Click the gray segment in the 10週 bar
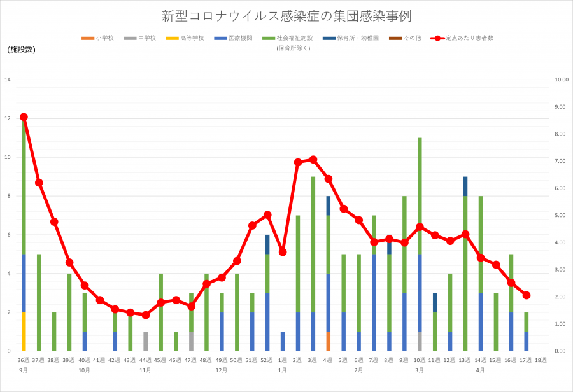The height and width of the screenshot is (392, 573). [420, 341]
